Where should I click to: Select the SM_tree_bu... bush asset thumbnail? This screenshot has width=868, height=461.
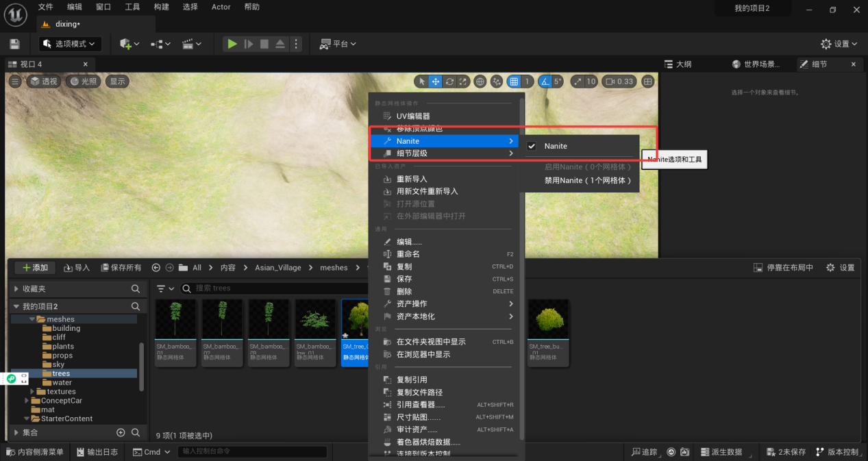click(x=548, y=319)
